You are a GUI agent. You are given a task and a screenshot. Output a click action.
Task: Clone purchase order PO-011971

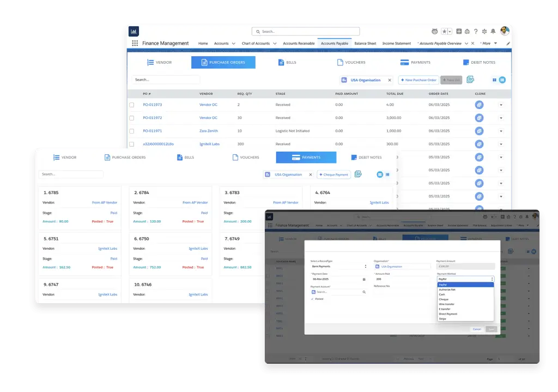coord(480,131)
